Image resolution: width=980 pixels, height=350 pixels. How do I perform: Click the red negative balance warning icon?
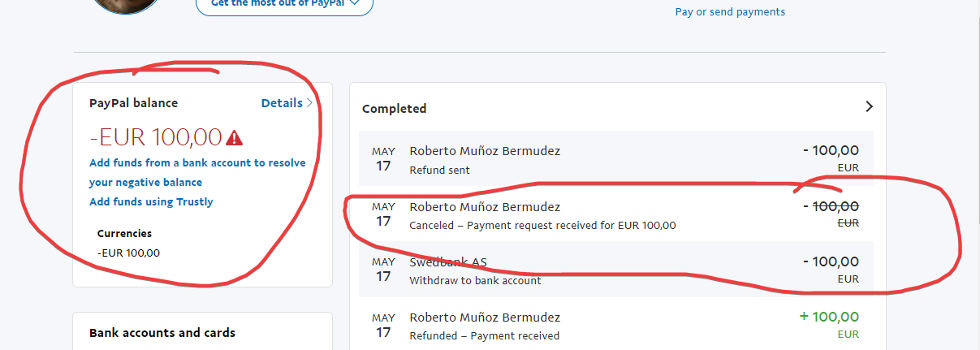coord(235,136)
